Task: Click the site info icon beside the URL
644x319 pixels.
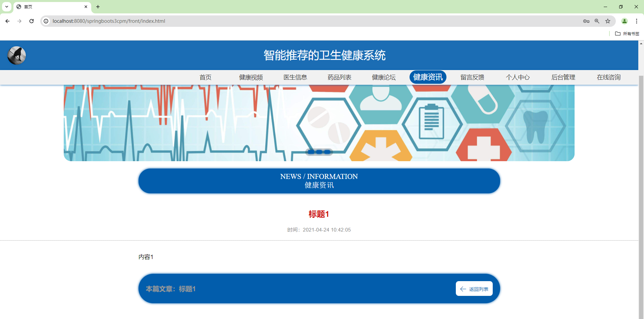Action: tap(46, 21)
